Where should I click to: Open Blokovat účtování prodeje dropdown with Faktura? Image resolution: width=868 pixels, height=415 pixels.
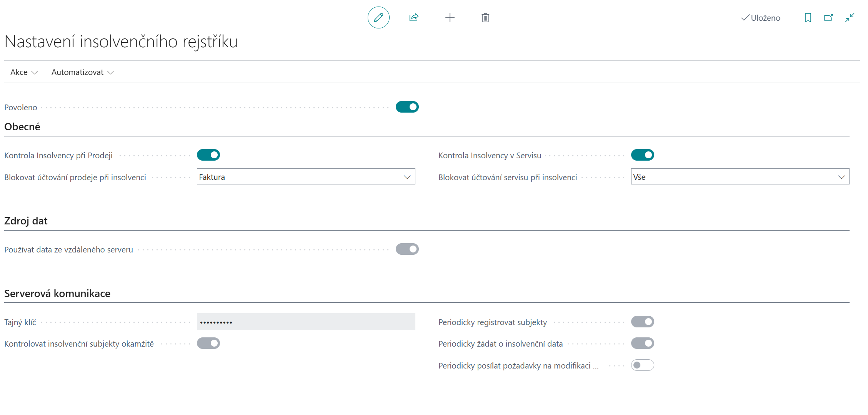pos(306,177)
